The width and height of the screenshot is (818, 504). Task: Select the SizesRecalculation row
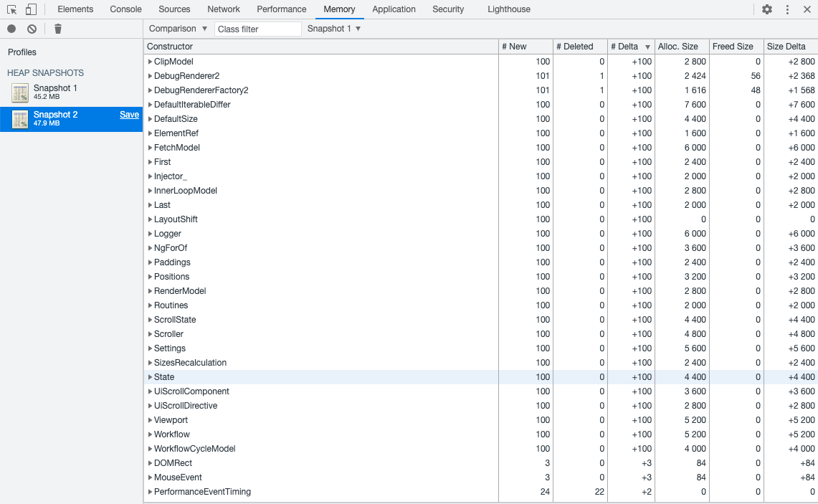pos(480,363)
